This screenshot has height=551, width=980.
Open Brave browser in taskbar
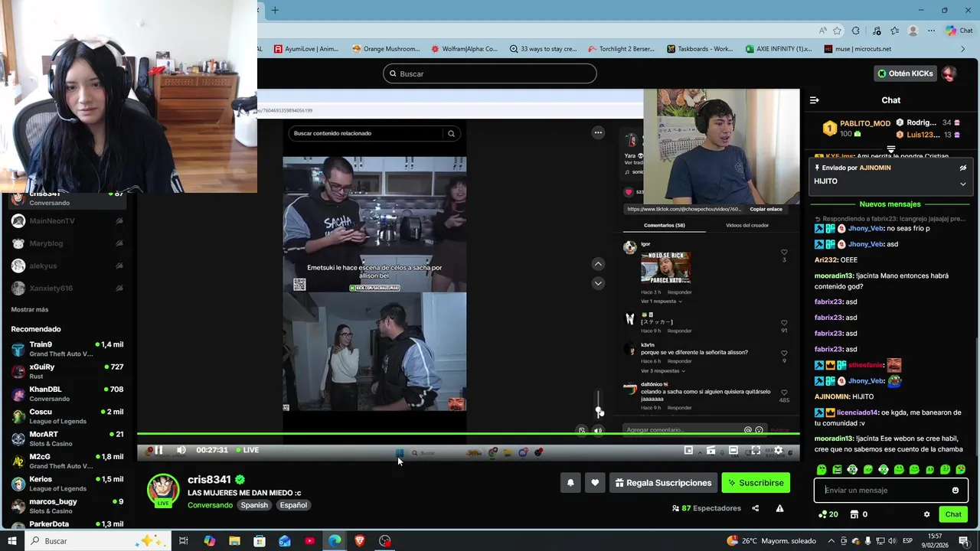click(360, 541)
